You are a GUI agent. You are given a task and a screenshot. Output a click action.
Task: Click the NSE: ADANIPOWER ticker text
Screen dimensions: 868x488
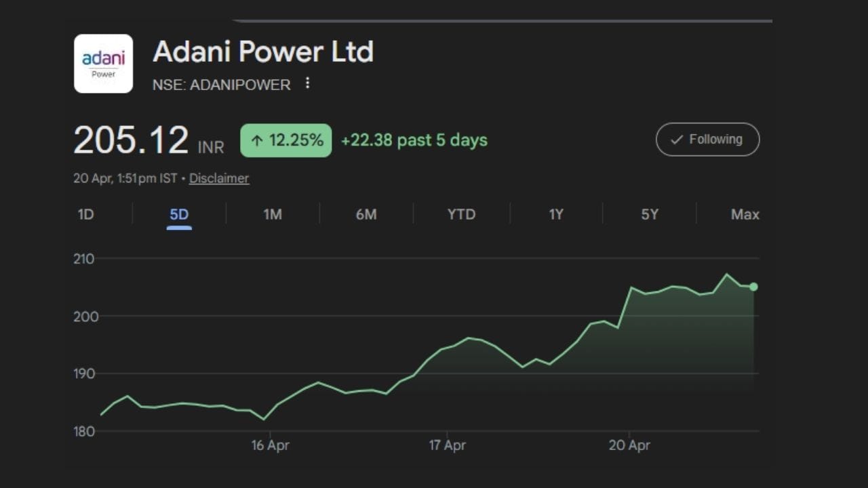(222, 85)
